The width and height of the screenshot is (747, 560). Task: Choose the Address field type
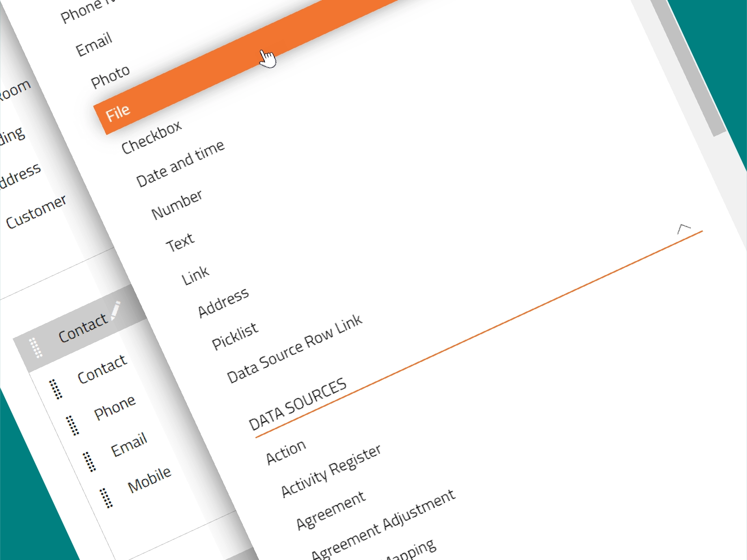[223, 302]
